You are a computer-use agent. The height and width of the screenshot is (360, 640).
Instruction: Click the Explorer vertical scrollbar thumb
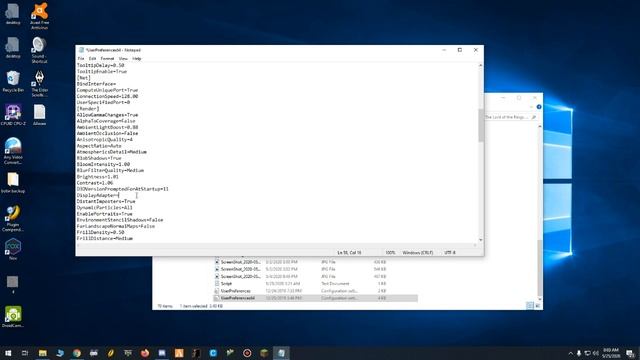click(x=540, y=269)
